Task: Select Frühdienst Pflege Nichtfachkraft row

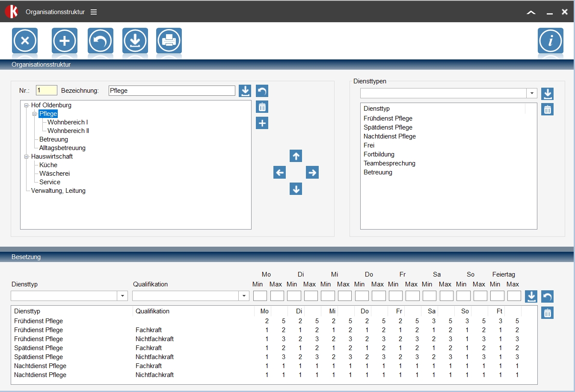Action: [x=274, y=339]
